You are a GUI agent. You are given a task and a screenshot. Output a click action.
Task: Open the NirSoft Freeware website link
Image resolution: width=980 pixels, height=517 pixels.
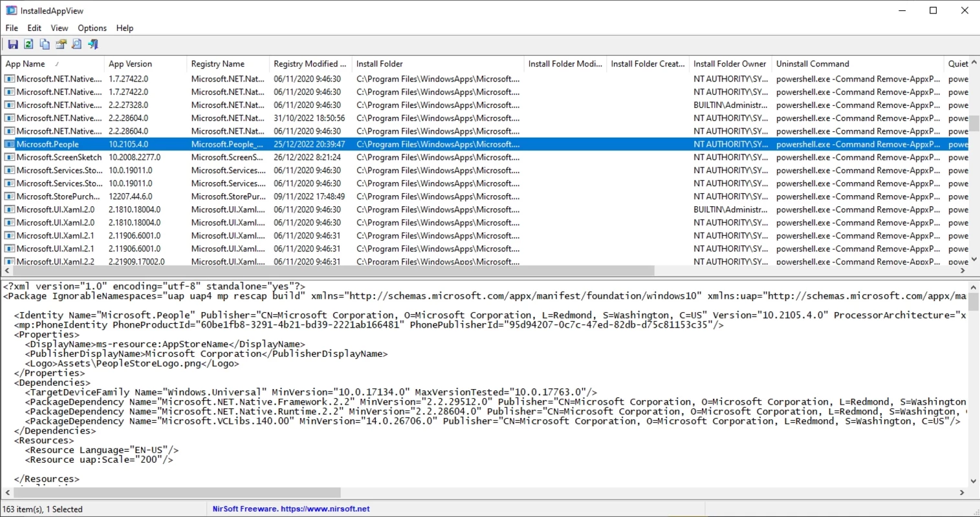pos(291,509)
